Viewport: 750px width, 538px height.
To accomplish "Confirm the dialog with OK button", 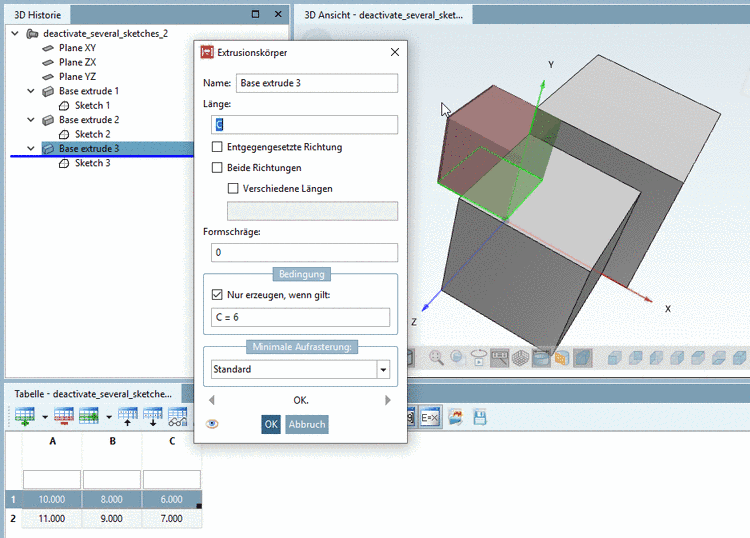I will 271,424.
